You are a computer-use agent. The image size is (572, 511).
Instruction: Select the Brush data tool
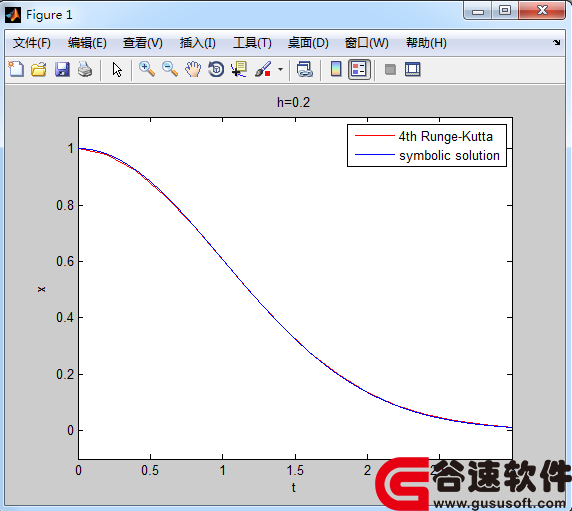[x=263, y=69]
